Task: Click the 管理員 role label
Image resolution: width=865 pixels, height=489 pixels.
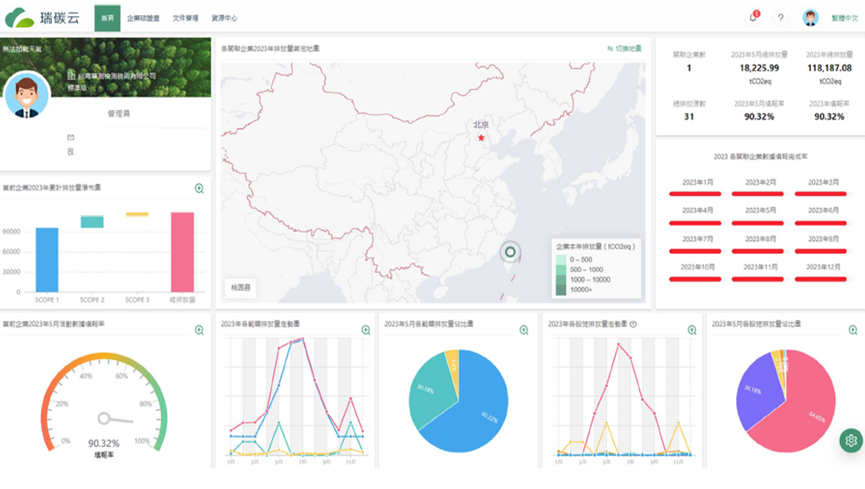Action: coord(119,114)
